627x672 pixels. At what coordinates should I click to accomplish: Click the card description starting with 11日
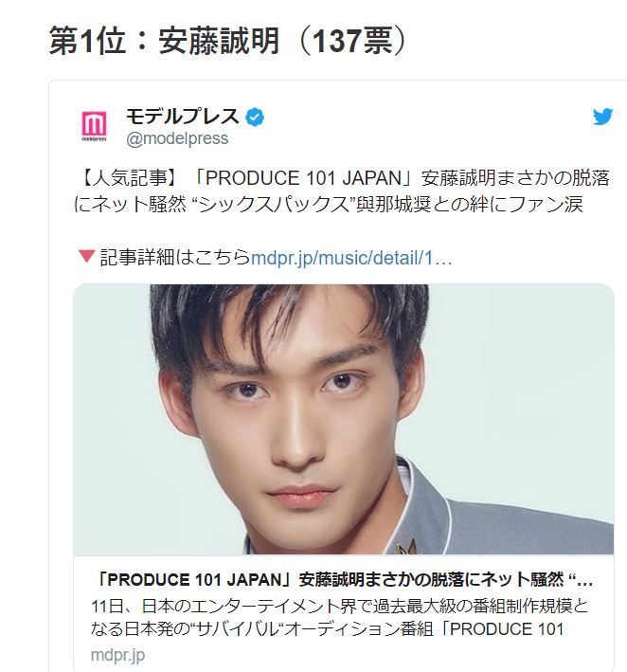(x=340, y=607)
